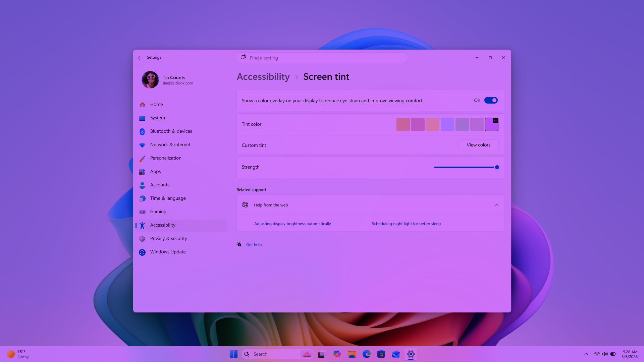Open Task View from taskbar

click(x=322, y=354)
